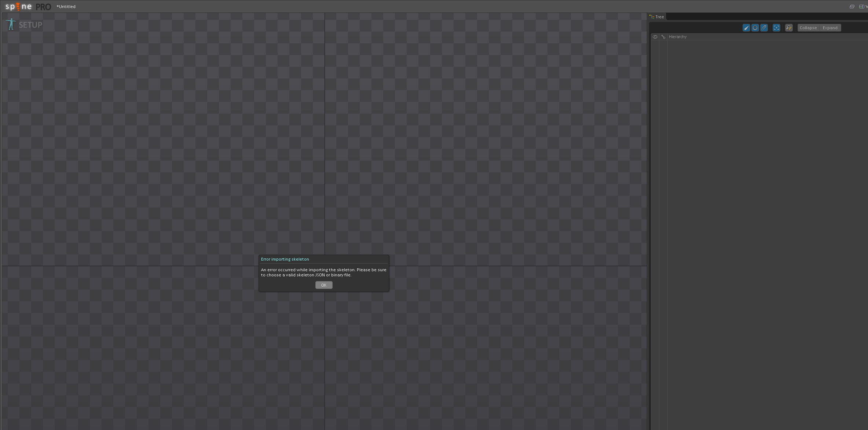
Task: Toggle the slots filter circle icon
Action: tap(755, 28)
